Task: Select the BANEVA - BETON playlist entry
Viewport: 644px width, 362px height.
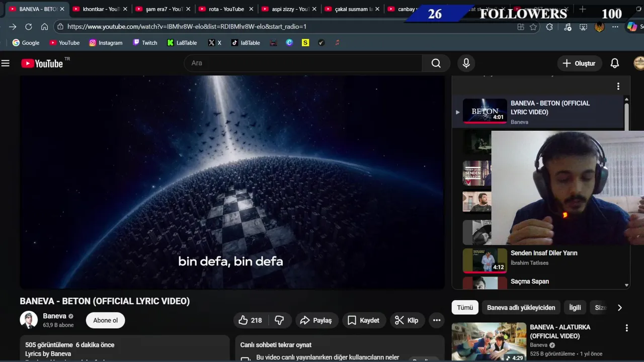Action: (x=537, y=112)
